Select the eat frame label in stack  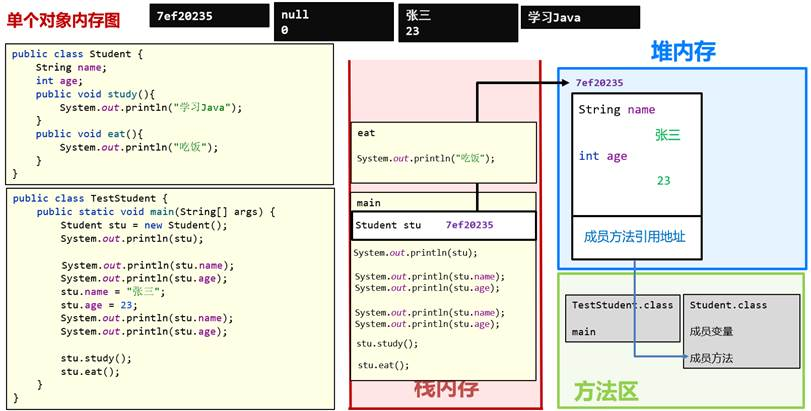(366, 133)
